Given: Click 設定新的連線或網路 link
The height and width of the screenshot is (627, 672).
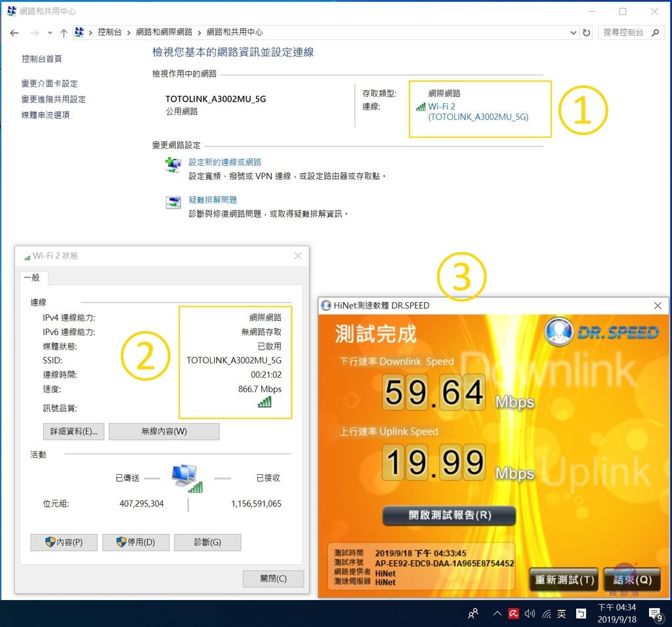Looking at the screenshot, I should [x=225, y=162].
